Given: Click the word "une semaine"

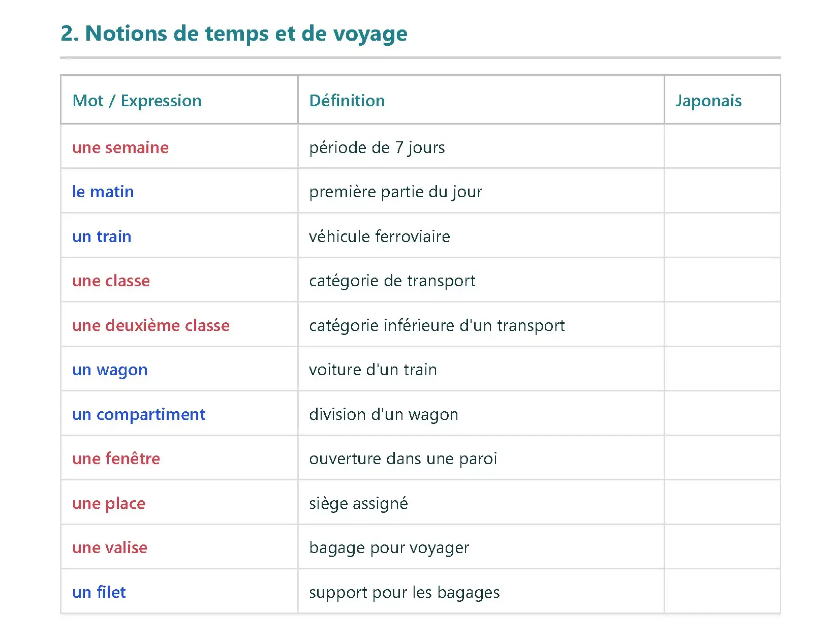Looking at the screenshot, I should click(120, 147).
